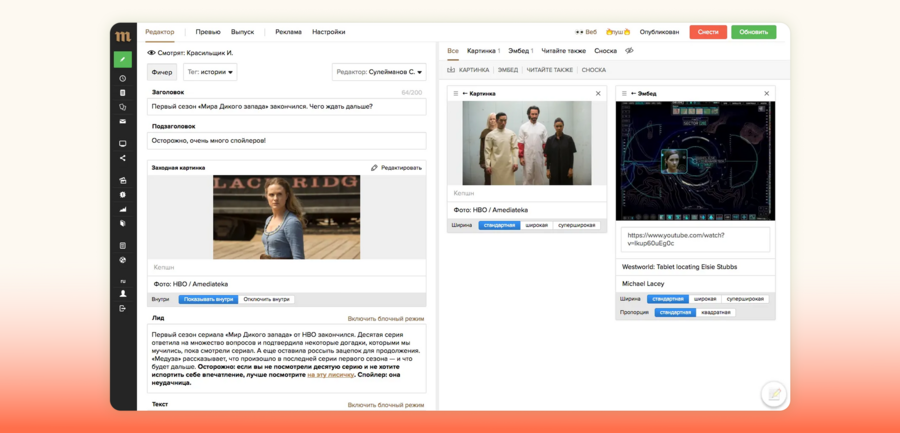Click the floating notes icon at bottom right
The image size is (900, 433).
tap(773, 394)
